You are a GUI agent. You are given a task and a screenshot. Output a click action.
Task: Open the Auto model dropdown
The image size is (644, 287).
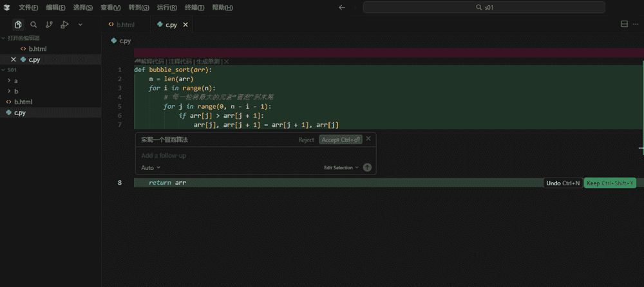(151, 167)
